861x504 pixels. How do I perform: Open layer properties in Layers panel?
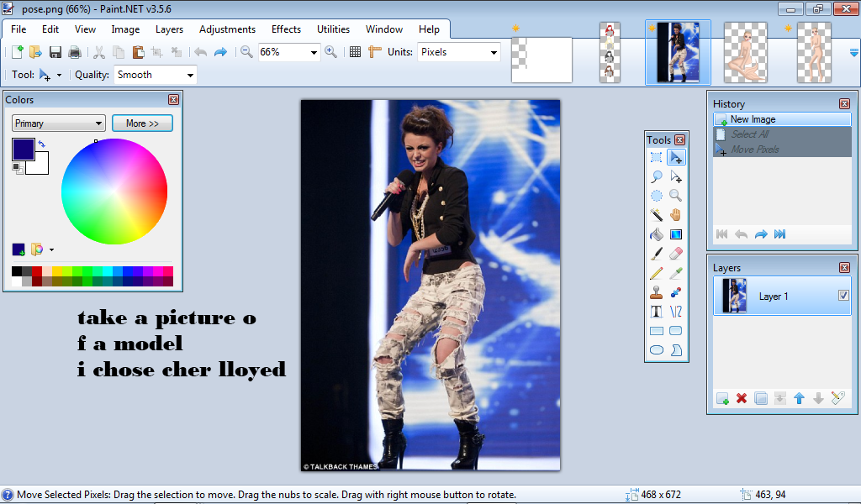tap(838, 399)
